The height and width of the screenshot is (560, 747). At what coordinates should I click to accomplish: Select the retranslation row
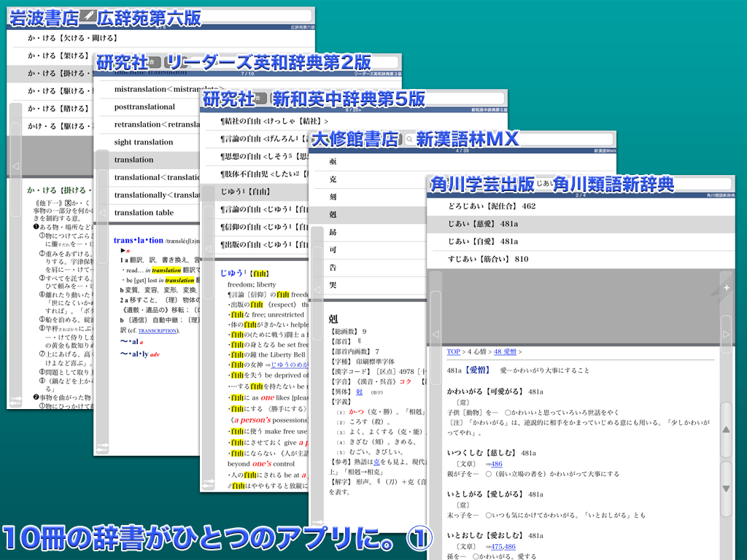click(x=147, y=124)
